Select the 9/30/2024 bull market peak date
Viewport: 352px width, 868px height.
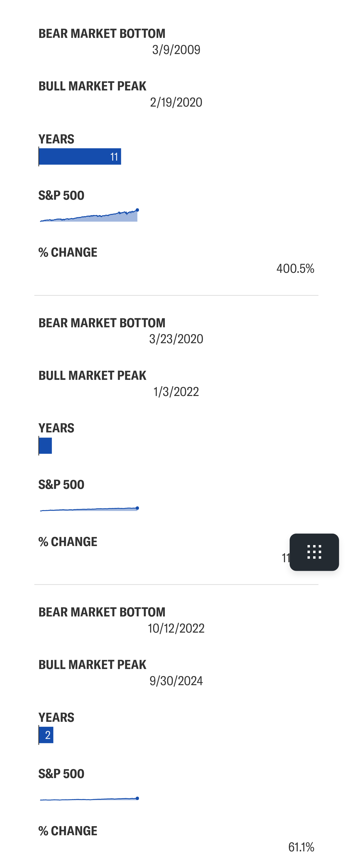click(176, 681)
